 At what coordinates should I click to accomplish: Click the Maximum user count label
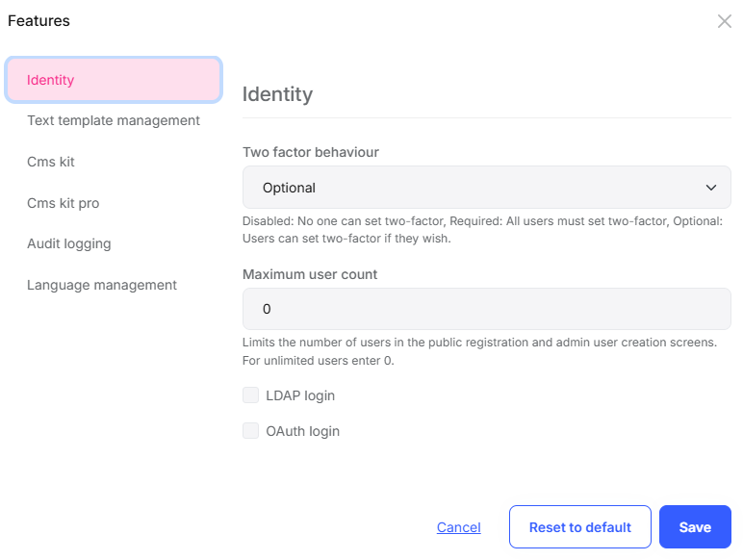310,274
